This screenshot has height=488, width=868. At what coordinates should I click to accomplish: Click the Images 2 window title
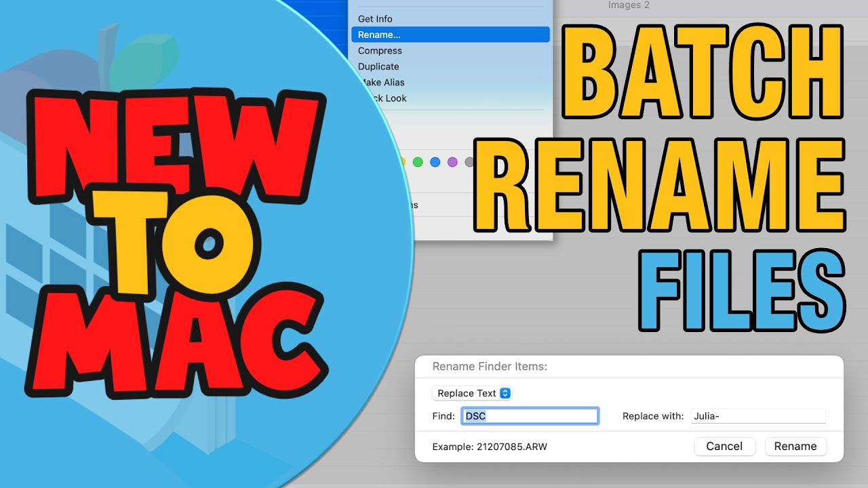tap(629, 5)
